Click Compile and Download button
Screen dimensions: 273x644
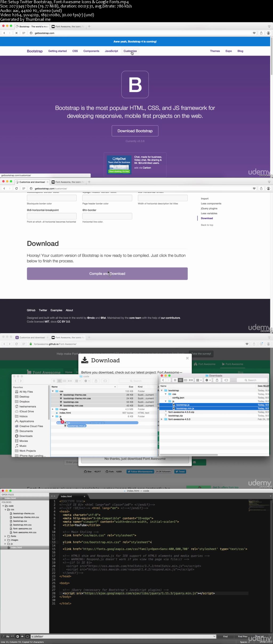[x=107, y=274]
